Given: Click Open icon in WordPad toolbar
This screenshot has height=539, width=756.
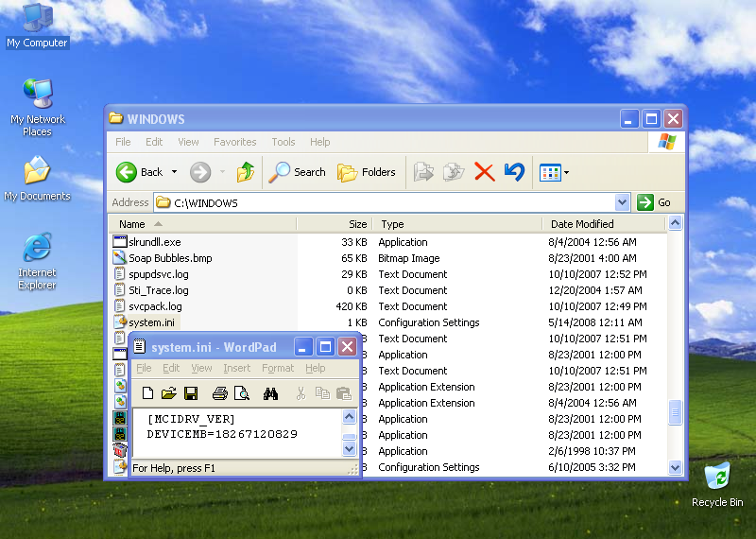Looking at the screenshot, I should click(x=169, y=393).
